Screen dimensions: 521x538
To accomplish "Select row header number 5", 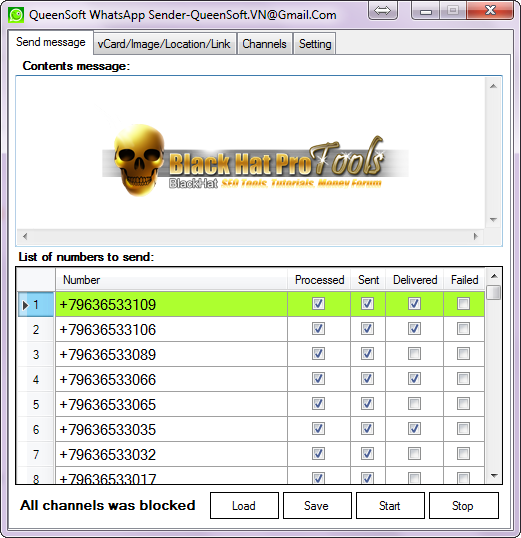I will pos(36,405).
